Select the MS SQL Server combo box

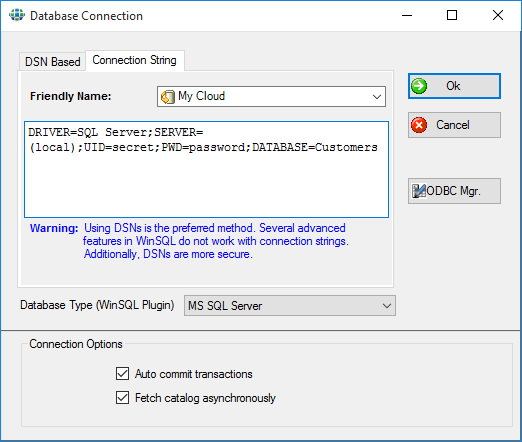click(x=290, y=306)
